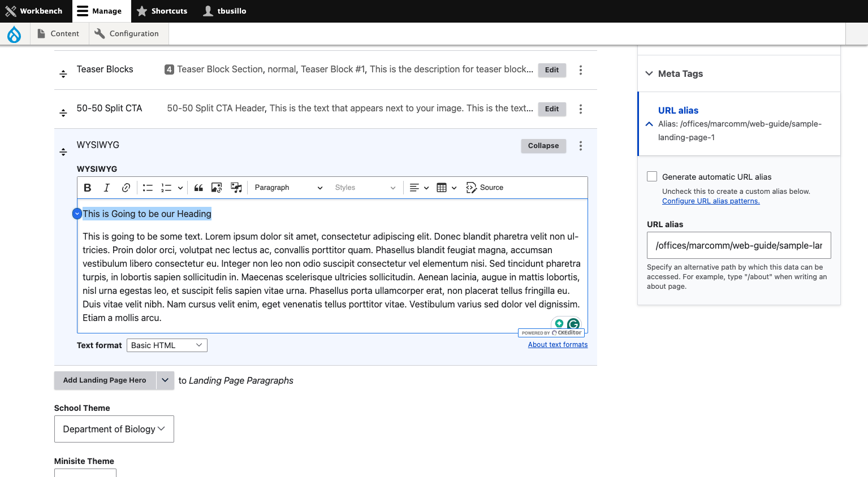
Task: Insert a numbered list
Action: point(166,188)
